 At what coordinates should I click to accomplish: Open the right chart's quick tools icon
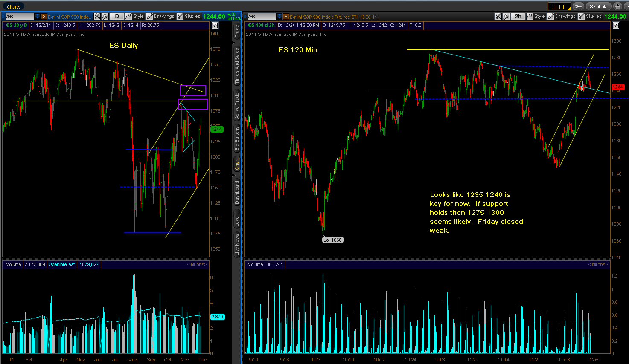pos(498,16)
